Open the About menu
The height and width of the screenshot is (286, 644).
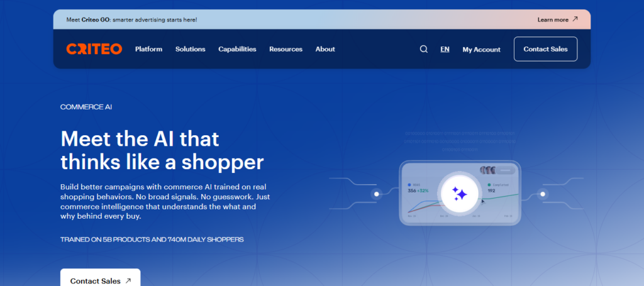[x=325, y=49]
